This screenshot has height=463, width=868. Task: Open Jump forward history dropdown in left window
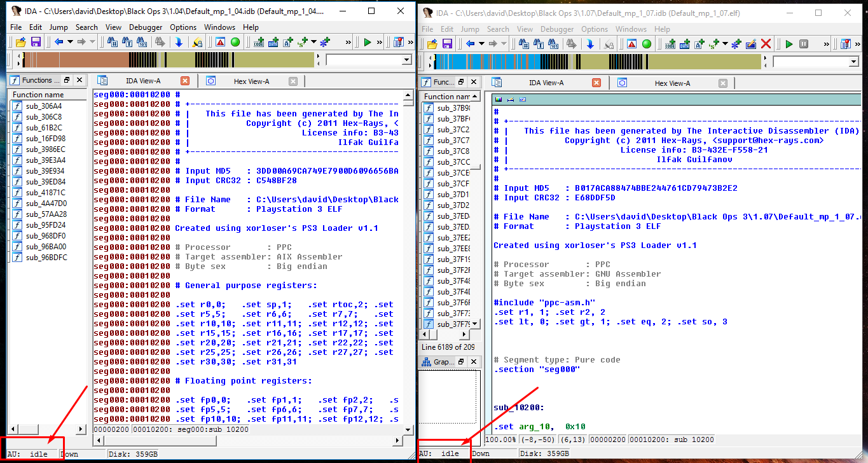pyautogui.click(x=93, y=42)
